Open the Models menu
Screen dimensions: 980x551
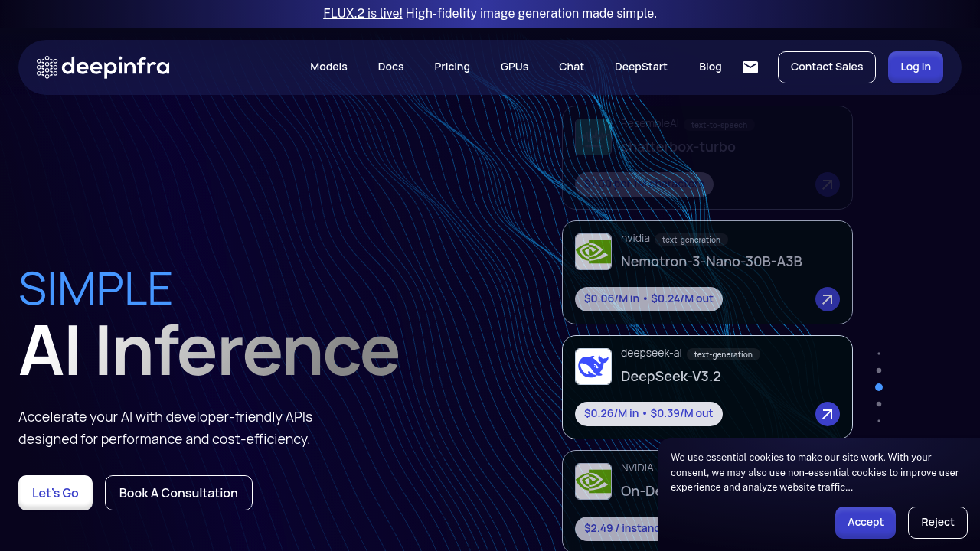(328, 67)
